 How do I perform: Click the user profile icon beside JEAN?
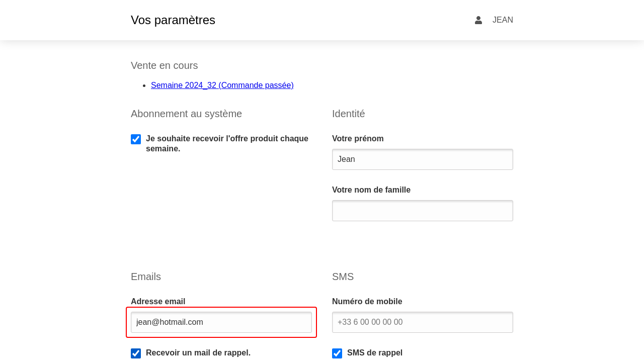click(478, 20)
